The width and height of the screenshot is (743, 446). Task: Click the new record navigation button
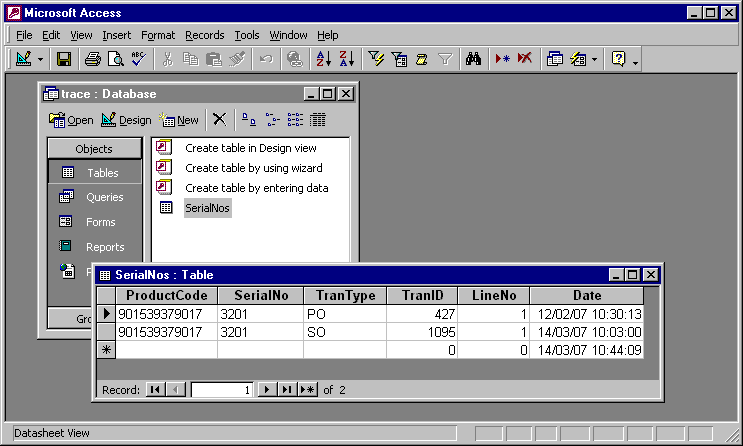coord(308,390)
